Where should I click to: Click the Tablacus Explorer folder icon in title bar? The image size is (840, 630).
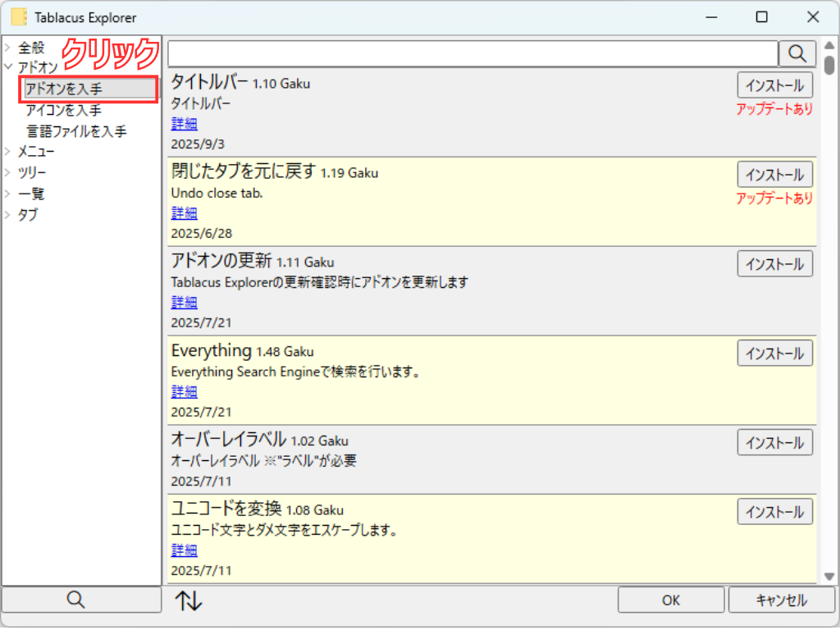[19, 17]
